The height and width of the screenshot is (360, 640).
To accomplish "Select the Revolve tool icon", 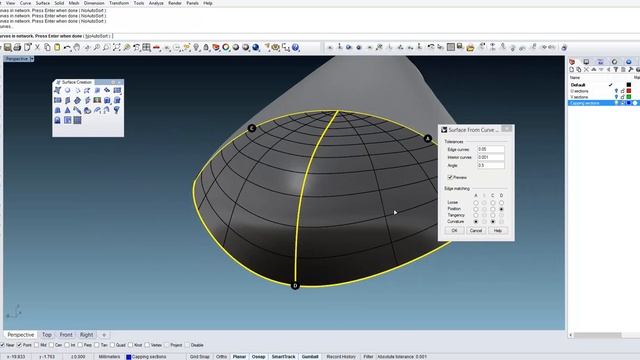I will click(117, 110).
